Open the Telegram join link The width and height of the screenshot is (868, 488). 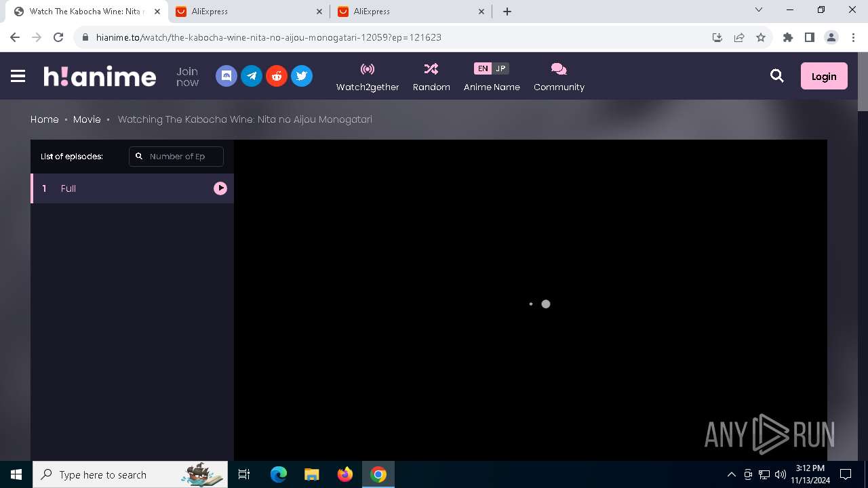(x=252, y=76)
